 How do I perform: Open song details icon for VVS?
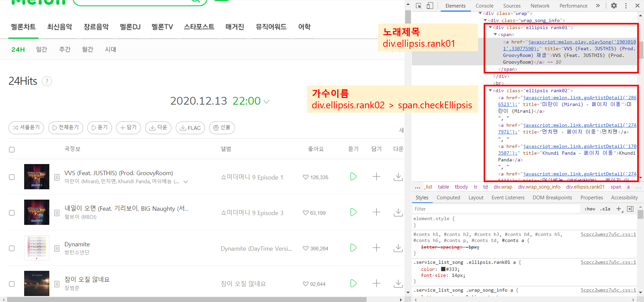[57, 177]
